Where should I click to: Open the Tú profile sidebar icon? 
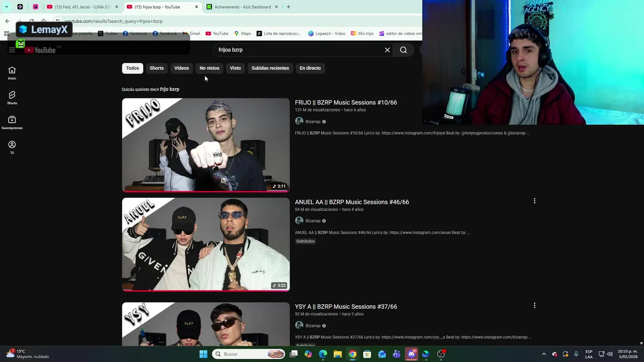12,147
